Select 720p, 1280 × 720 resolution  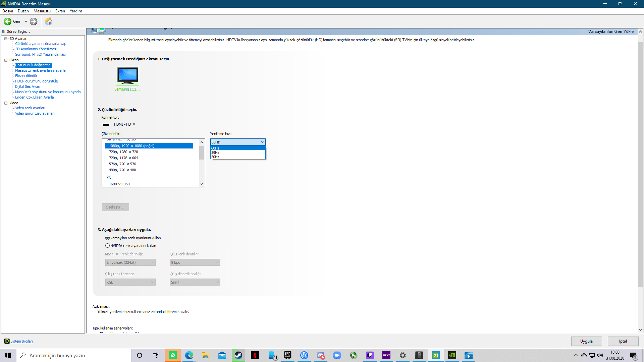(123, 152)
